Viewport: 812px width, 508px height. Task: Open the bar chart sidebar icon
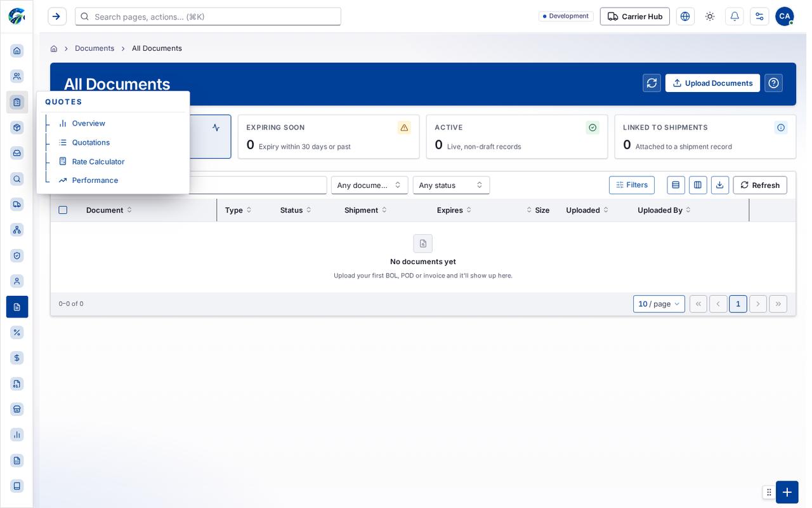point(17,435)
